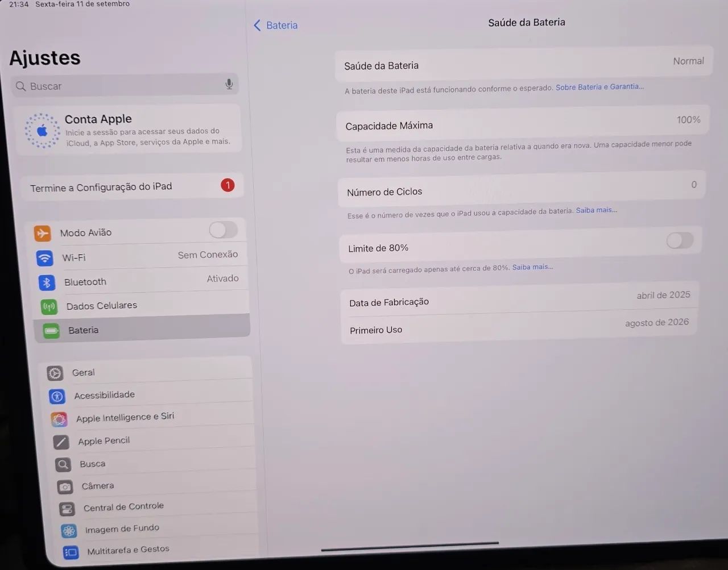Tap the red notification badge
728x570 pixels.
point(227,185)
